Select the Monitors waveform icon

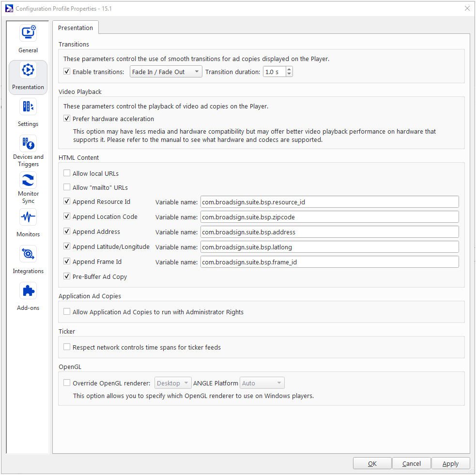pos(28,217)
